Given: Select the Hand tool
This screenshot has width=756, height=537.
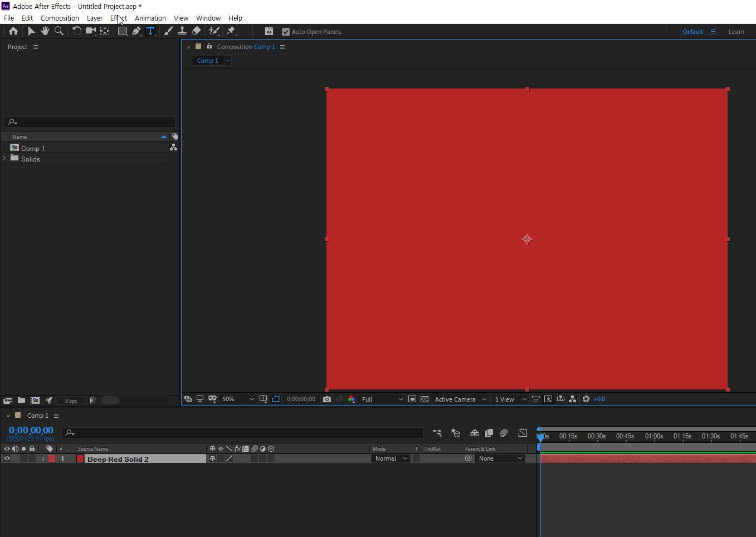Looking at the screenshot, I should tap(45, 31).
